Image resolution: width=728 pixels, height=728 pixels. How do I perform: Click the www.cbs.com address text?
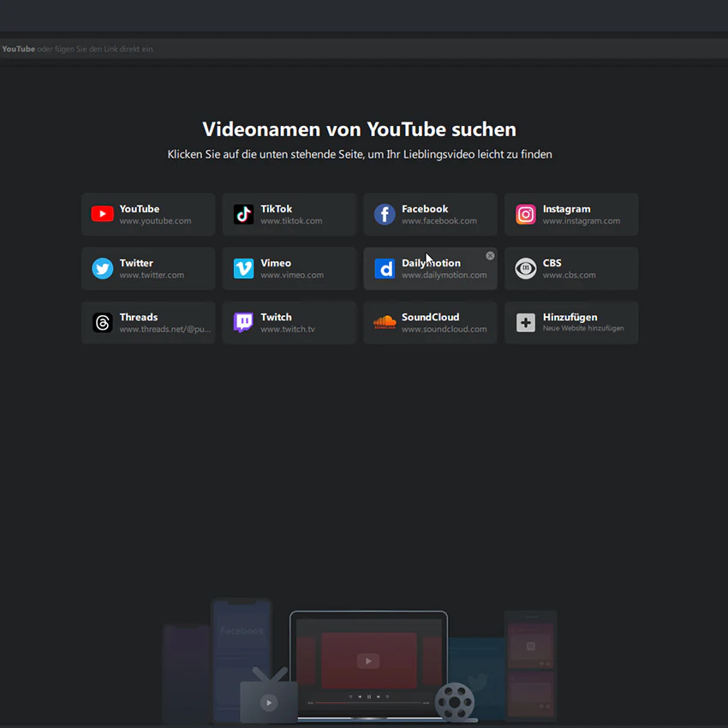pos(569,275)
